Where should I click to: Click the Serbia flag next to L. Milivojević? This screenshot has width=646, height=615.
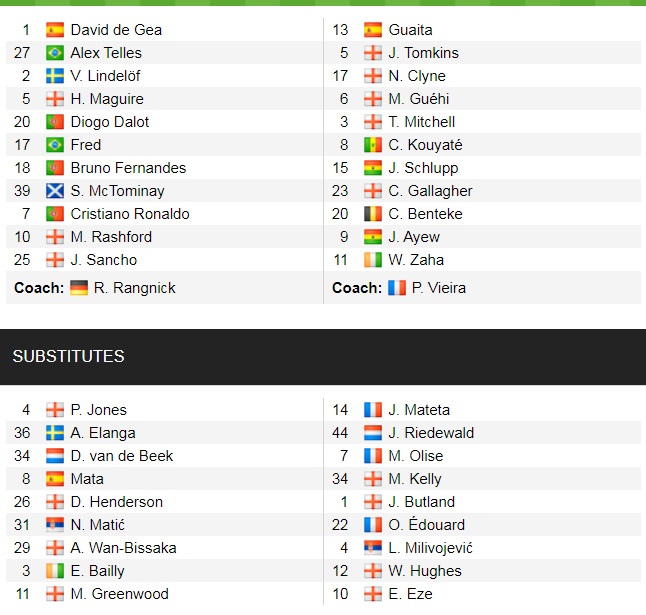pos(373,548)
